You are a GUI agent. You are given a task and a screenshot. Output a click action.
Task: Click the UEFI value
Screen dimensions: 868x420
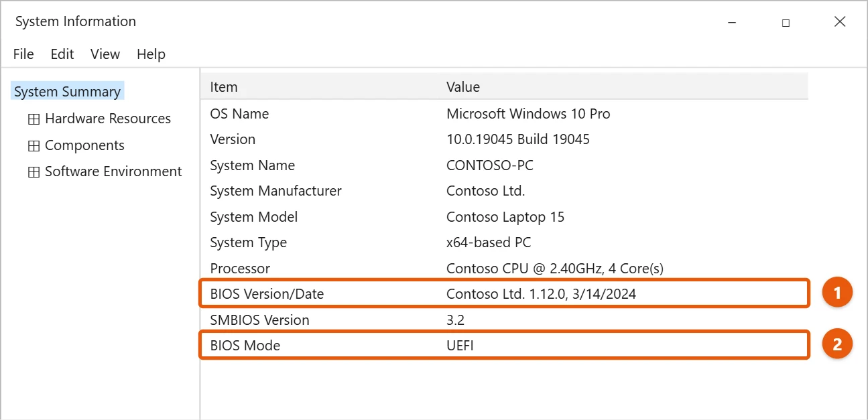[460, 346]
